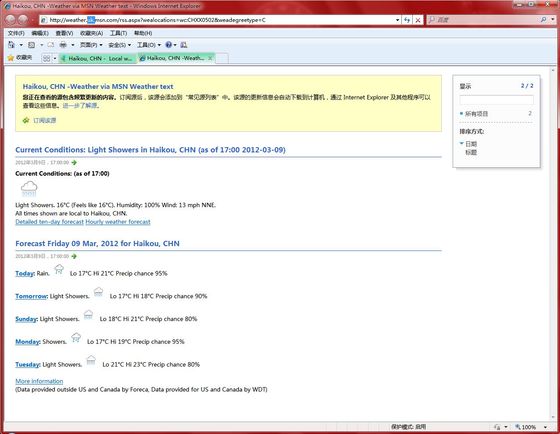This screenshot has width=560, height=434.
Task: Open the zoom level 100% dropdown arrow
Action: coord(545,427)
